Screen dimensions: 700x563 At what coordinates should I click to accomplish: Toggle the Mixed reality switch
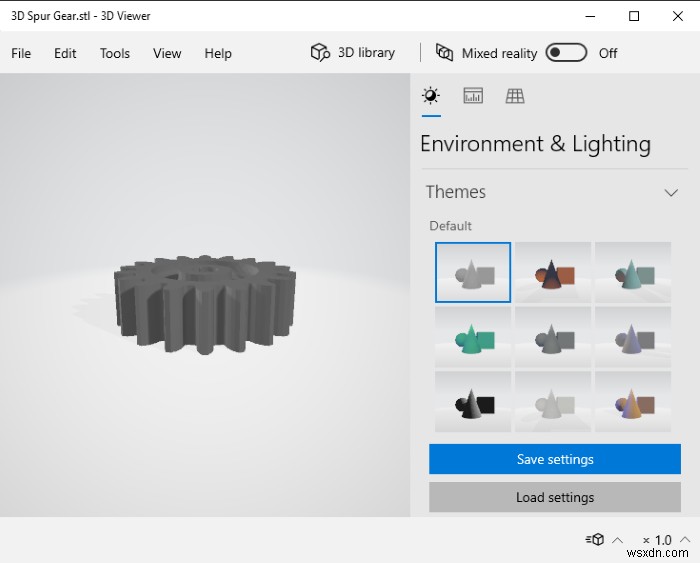[x=566, y=53]
